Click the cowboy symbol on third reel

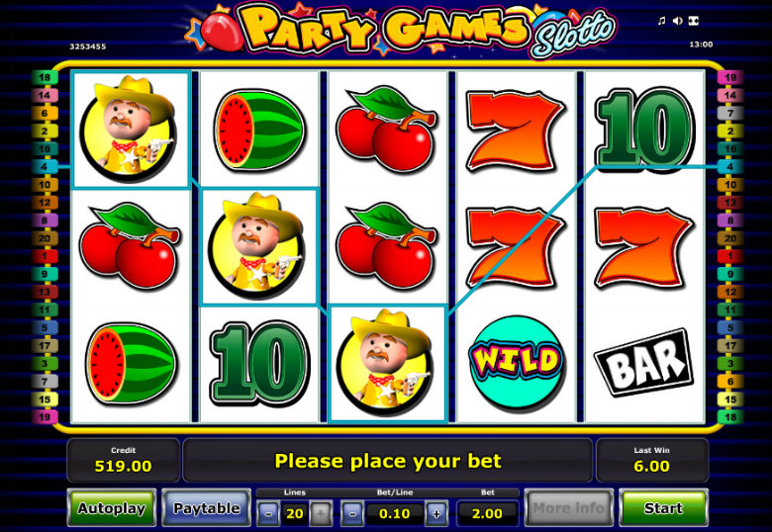click(387, 363)
